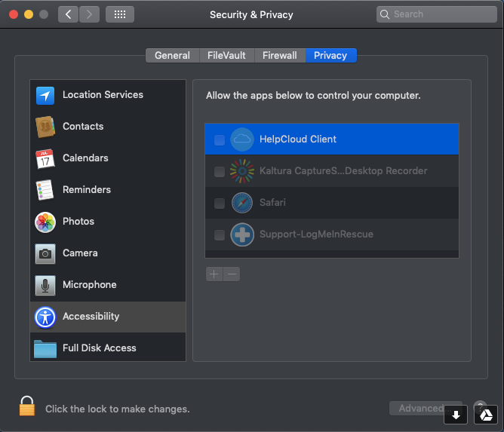Click the Location Services arrow icon
The width and height of the screenshot is (504, 432).
[x=45, y=96]
